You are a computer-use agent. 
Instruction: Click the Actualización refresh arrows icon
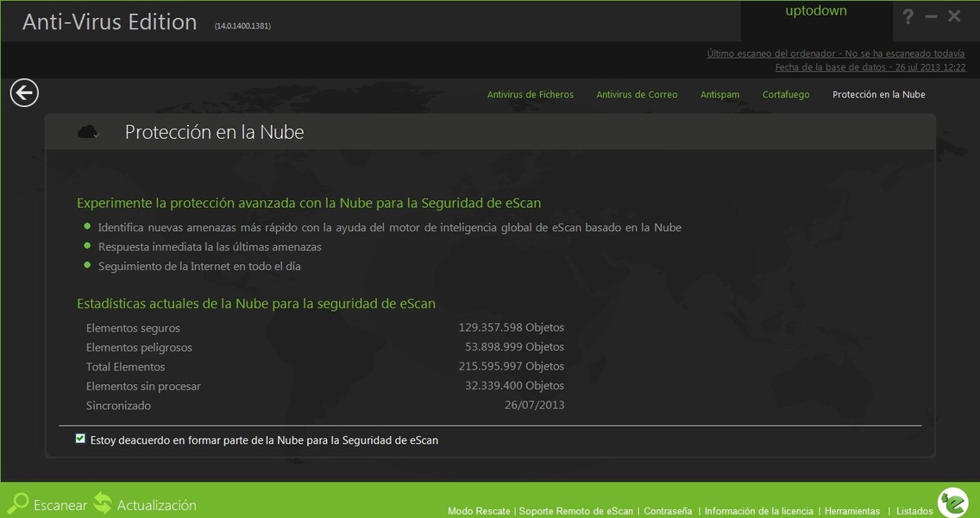click(x=103, y=503)
